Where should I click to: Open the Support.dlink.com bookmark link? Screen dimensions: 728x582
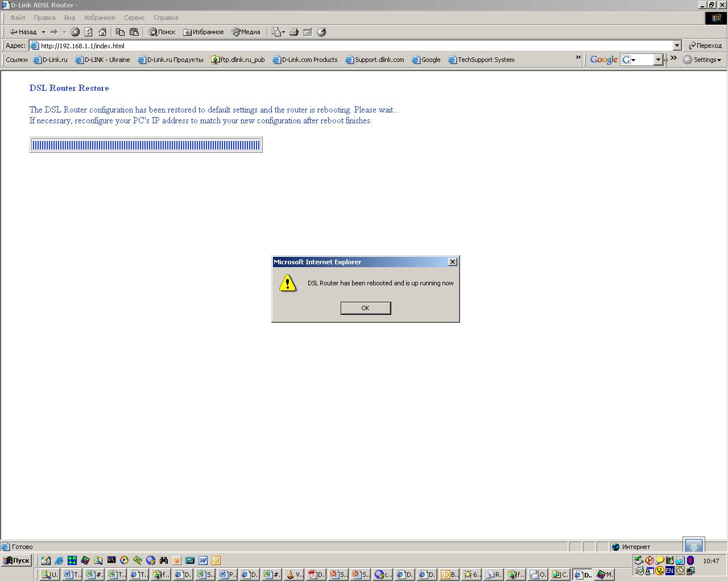click(375, 60)
